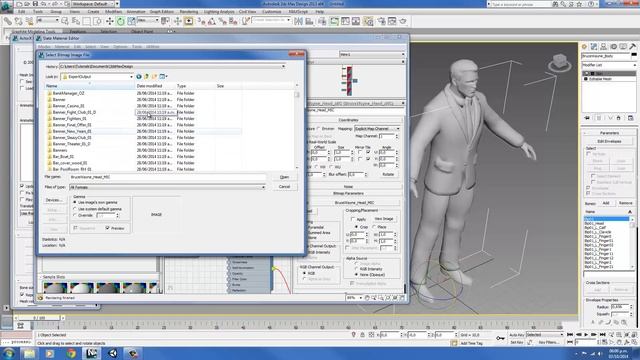Select Crop radio in Cropping/Placement

pyautogui.click(x=356, y=227)
